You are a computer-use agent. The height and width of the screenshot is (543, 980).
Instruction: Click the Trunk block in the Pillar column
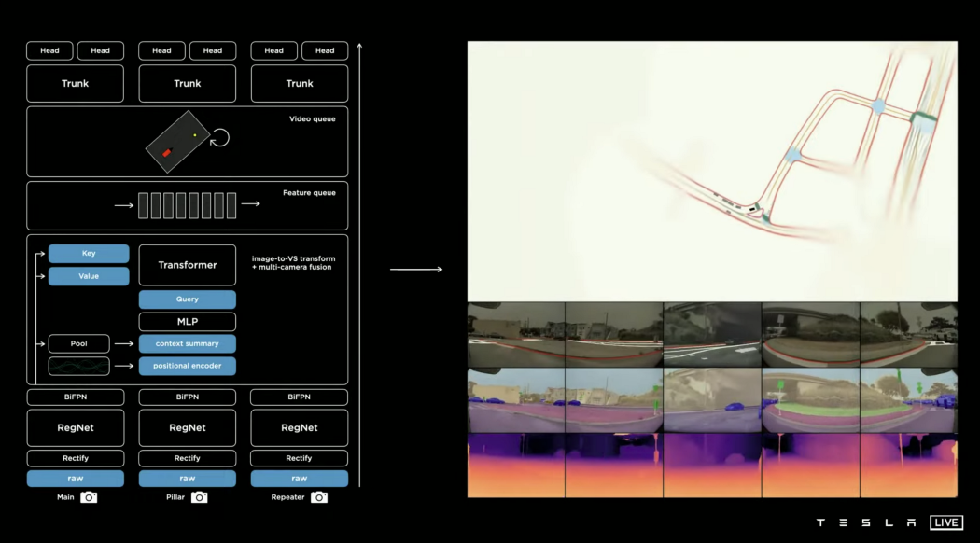188,83
